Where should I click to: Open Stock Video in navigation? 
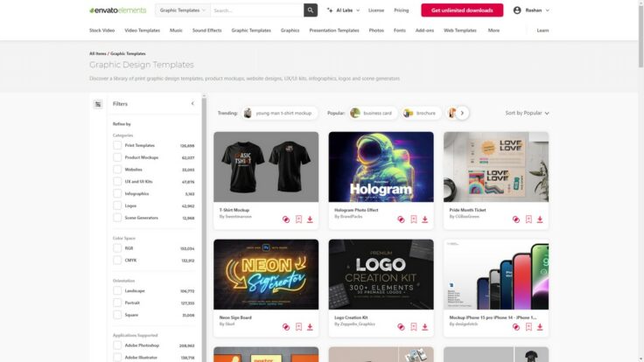coord(101,31)
